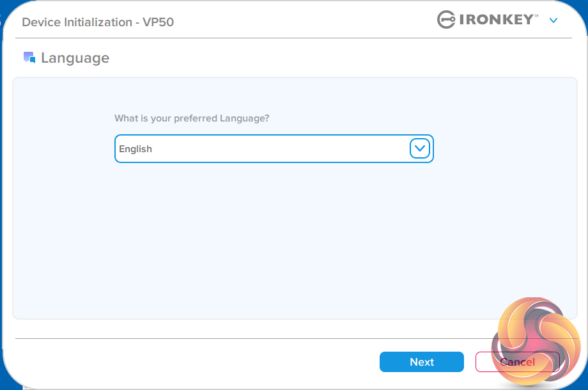This screenshot has width=588, height=390.
Task: Select the English entry text in dropdown
Action: (x=135, y=149)
